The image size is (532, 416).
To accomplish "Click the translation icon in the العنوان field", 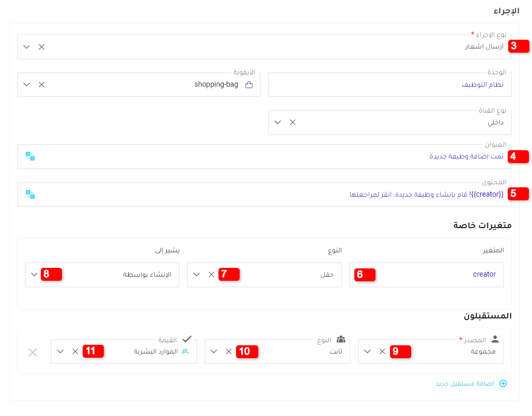I will tap(30, 156).
